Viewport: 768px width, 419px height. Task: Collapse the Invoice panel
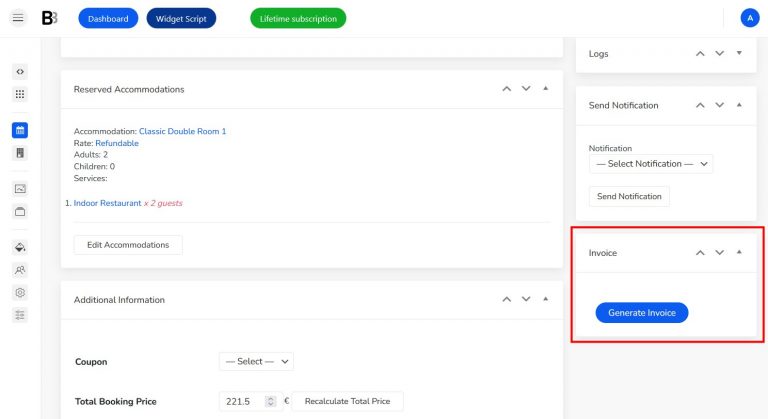coord(739,253)
